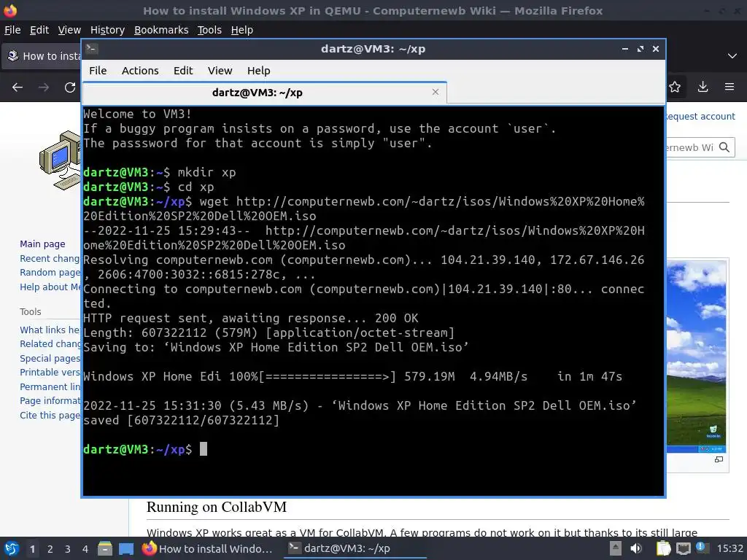Select Firefox task in taskbar

[208, 548]
